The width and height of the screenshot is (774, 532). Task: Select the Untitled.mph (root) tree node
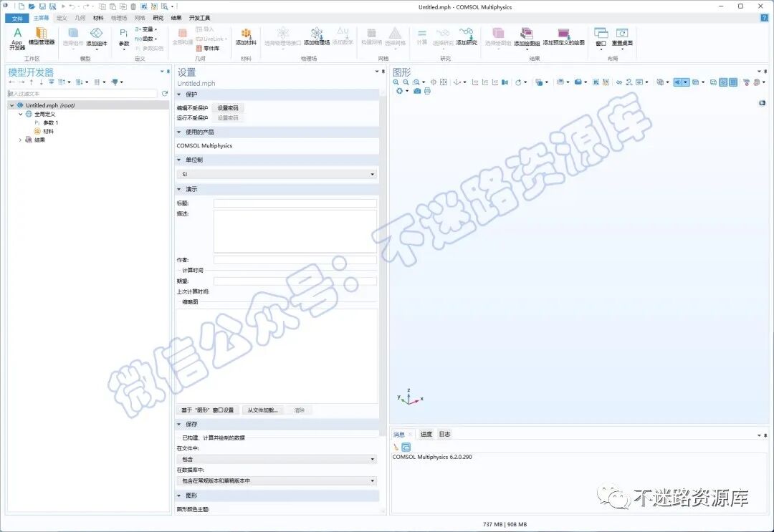pos(50,105)
